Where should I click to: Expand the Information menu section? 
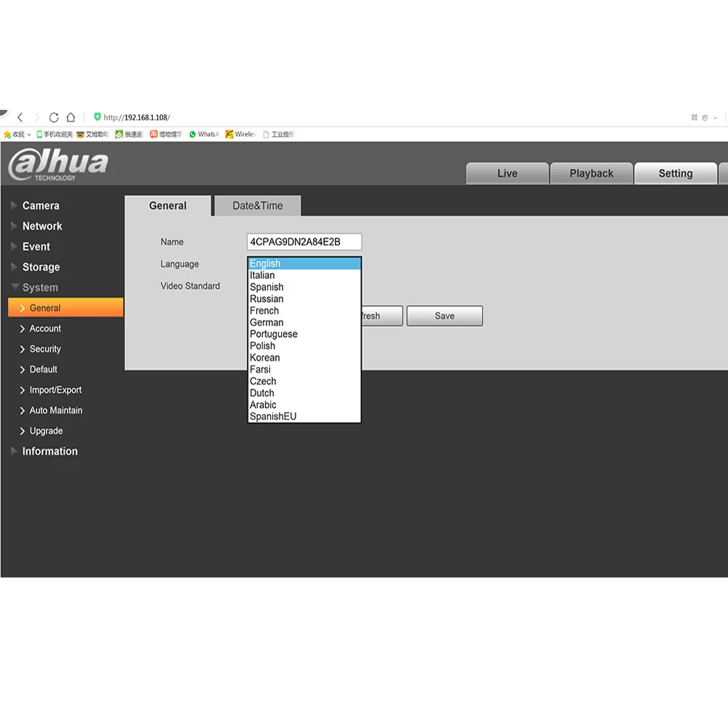point(44,451)
